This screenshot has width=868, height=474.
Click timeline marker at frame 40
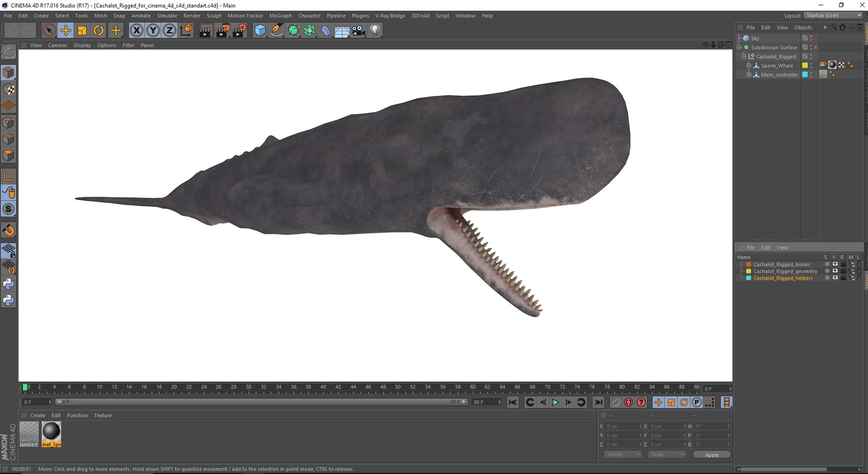pos(323,387)
